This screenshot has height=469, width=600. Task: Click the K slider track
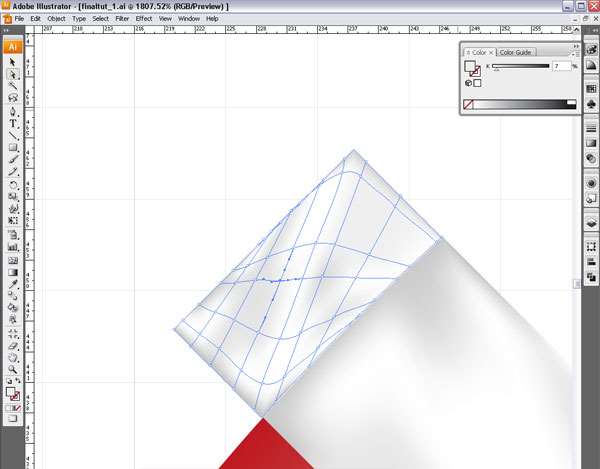(x=518, y=66)
